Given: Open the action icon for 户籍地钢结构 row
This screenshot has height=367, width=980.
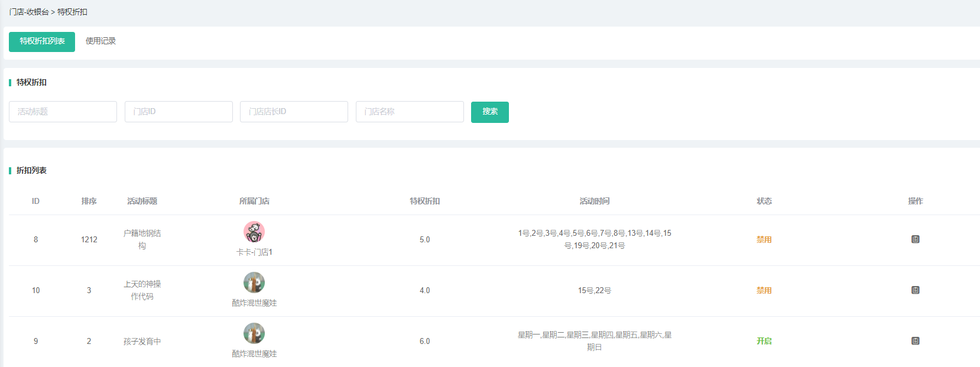Looking at the screenshot, I should [915, 239].
